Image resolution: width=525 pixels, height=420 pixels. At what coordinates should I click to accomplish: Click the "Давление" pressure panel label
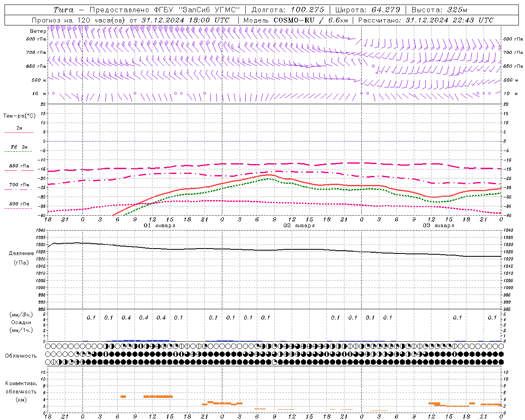[21, 253]
